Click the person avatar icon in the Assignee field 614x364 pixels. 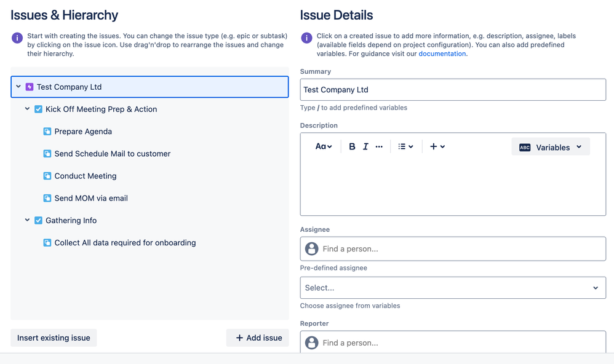[x=311, y=248]
